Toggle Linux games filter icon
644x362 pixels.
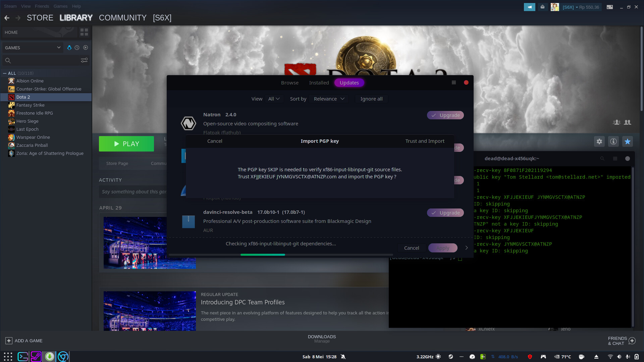coord(69,48)
